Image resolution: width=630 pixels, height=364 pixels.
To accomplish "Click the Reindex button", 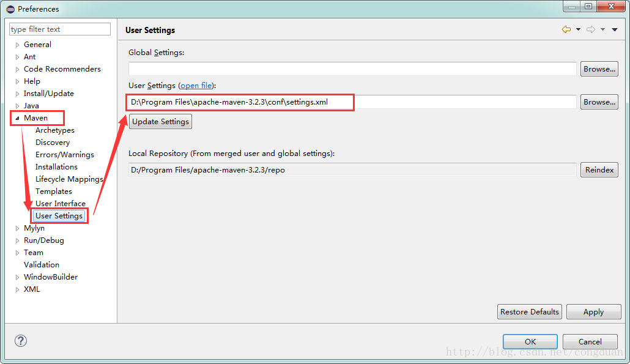I will 599,170.
